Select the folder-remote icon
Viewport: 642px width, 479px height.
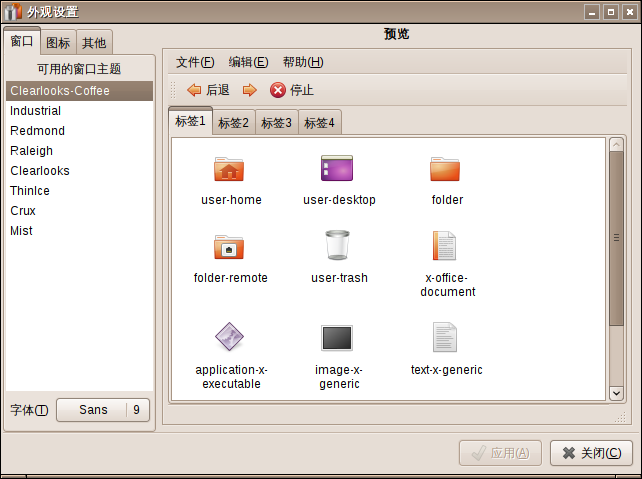pyautogui.click(x=229, y=247)
